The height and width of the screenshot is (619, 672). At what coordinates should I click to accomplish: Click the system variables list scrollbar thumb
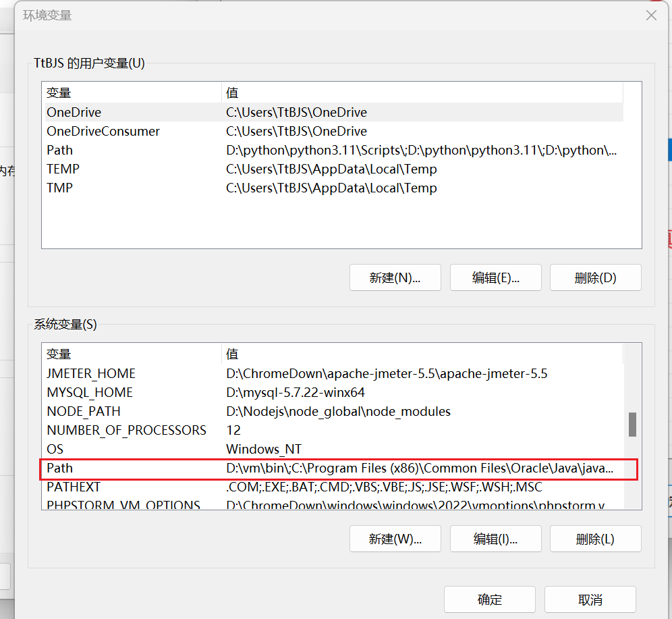(632, 425)
